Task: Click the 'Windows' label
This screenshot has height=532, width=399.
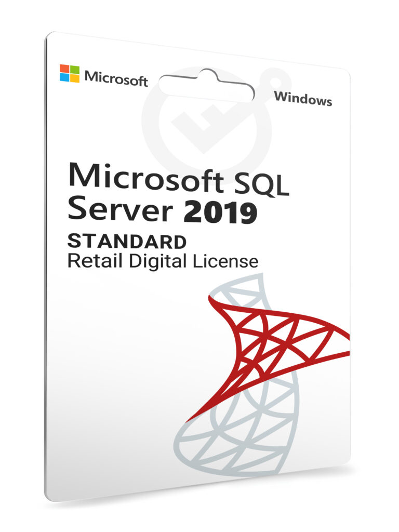Action: coord(303,99)
